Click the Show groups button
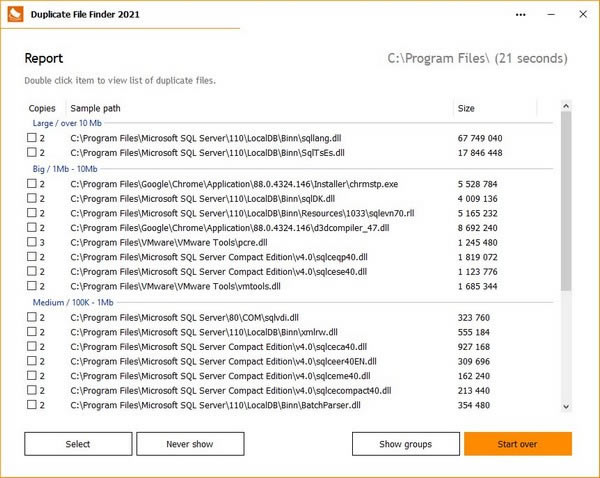The width and height of the screenshot is (600, 478). click(406, 444)
